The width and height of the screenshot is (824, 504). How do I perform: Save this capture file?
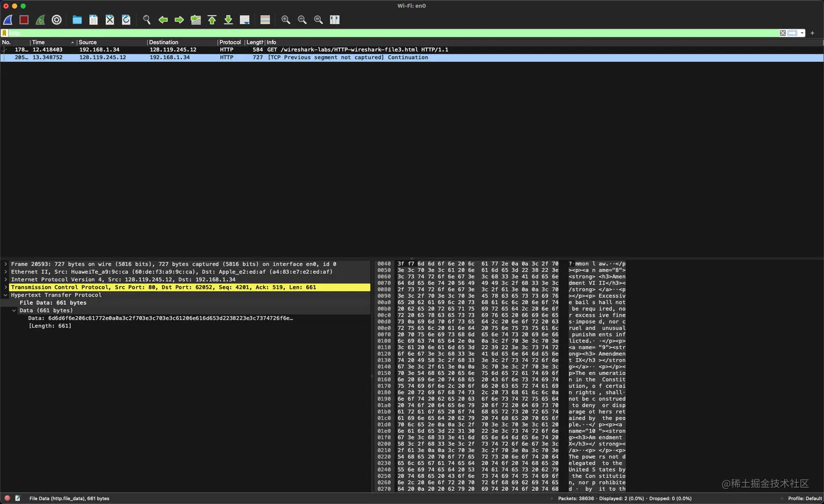[x=94, y=20]
